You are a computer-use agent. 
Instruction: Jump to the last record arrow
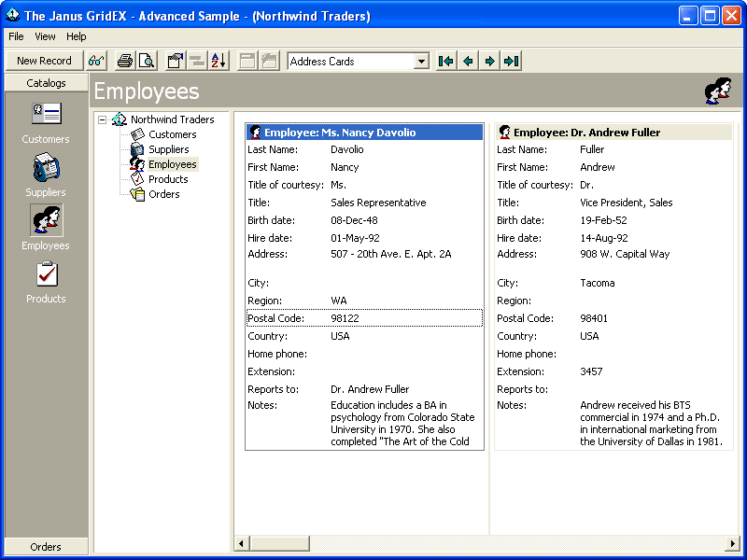(x=511, y=61)
